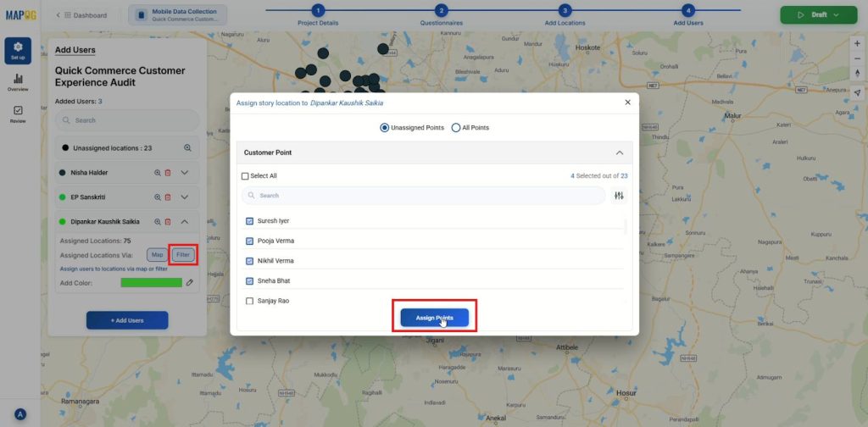Click the Assign Points button
The width and height of the screenshot is (868, 427).
(x=435, y=318)
